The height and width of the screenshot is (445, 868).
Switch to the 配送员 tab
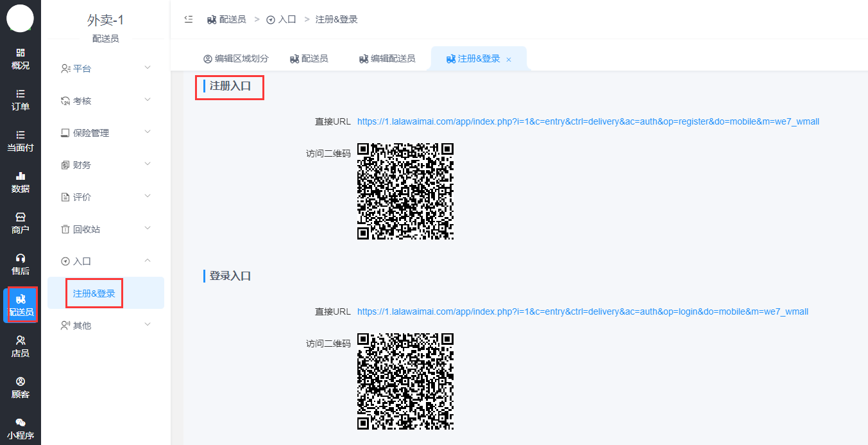[309, 58]
